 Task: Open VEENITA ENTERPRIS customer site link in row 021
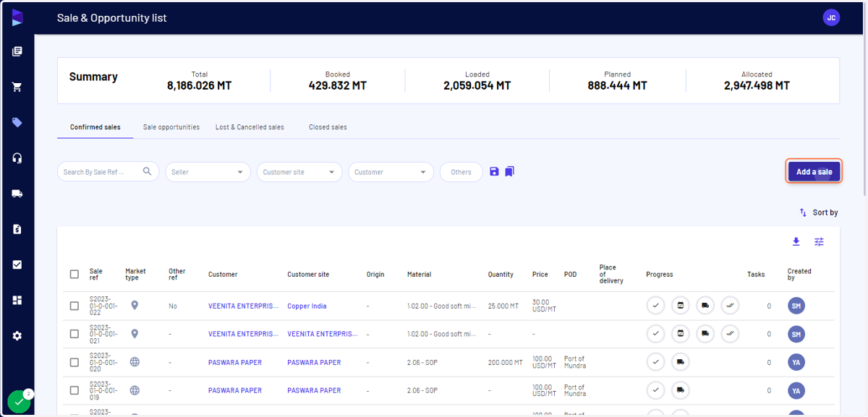[322, 334]
